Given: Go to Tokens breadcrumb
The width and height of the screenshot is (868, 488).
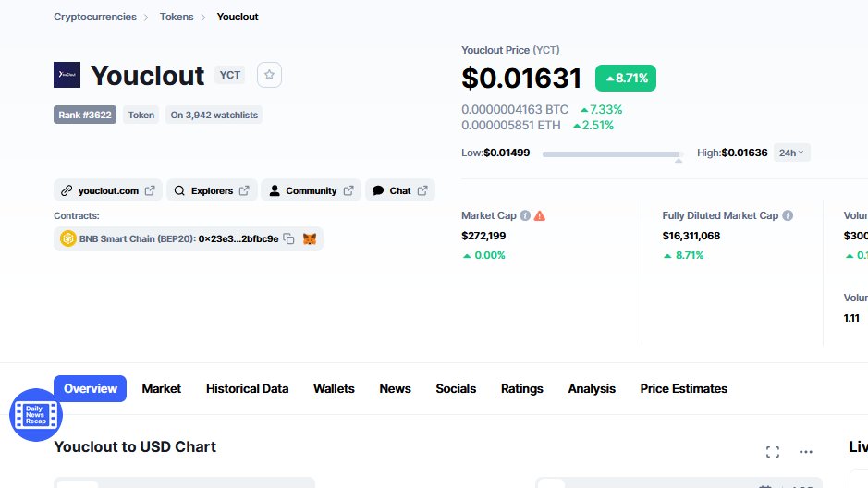Looking at the screenshot, I should (x=177, y=17).
